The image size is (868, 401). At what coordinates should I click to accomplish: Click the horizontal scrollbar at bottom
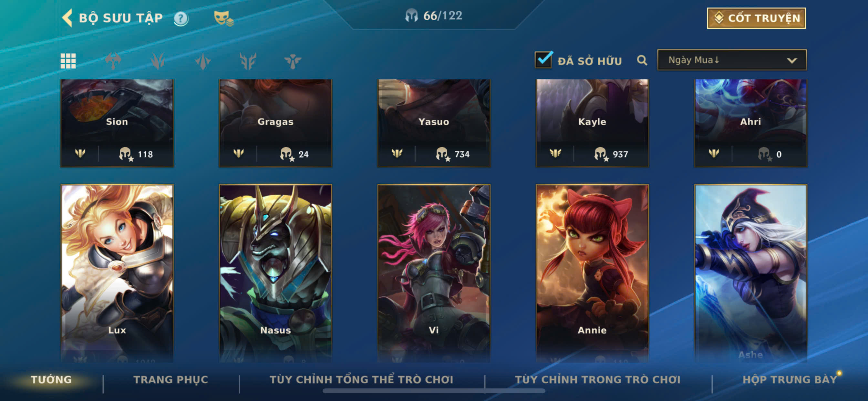click(434, 391)
